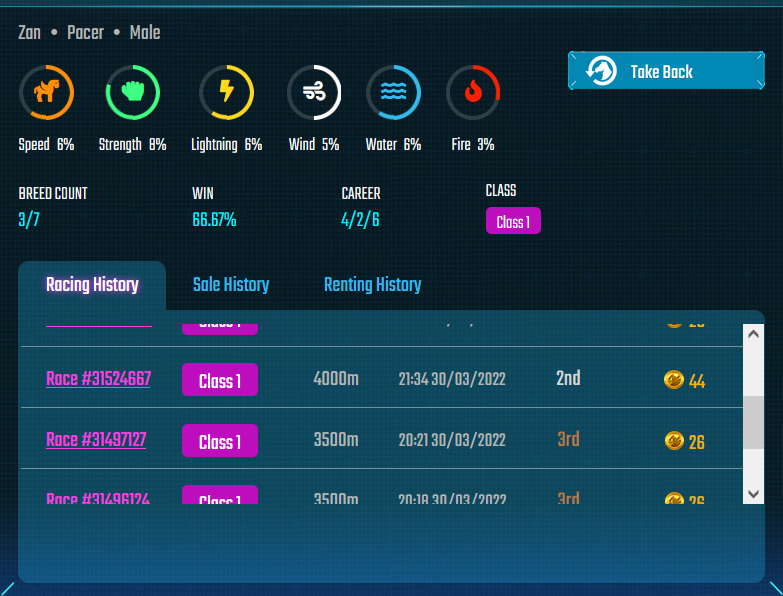783x596 pixels.
Task: Click the red Fire flame icon
Action: 473,92
